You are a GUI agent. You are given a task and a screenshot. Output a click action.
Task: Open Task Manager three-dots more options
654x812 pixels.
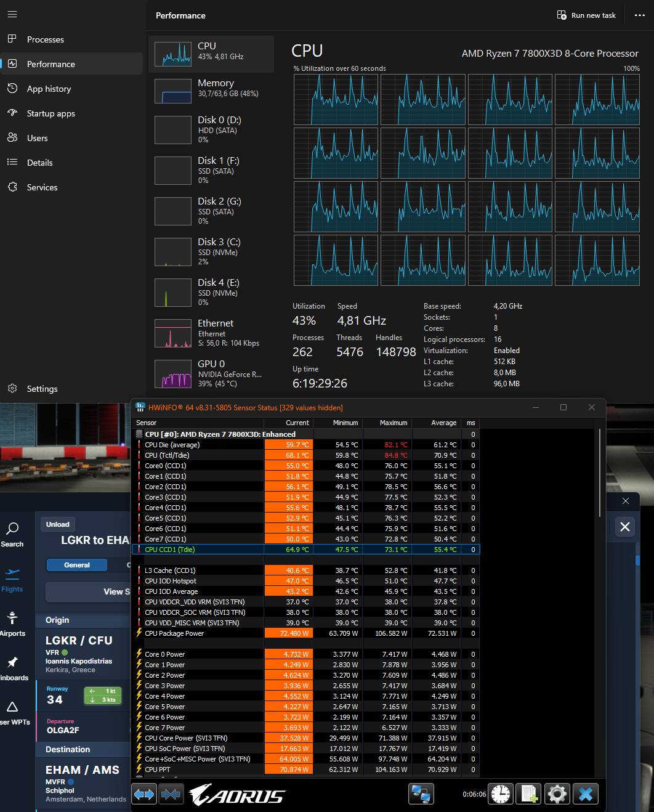(639, 15)
